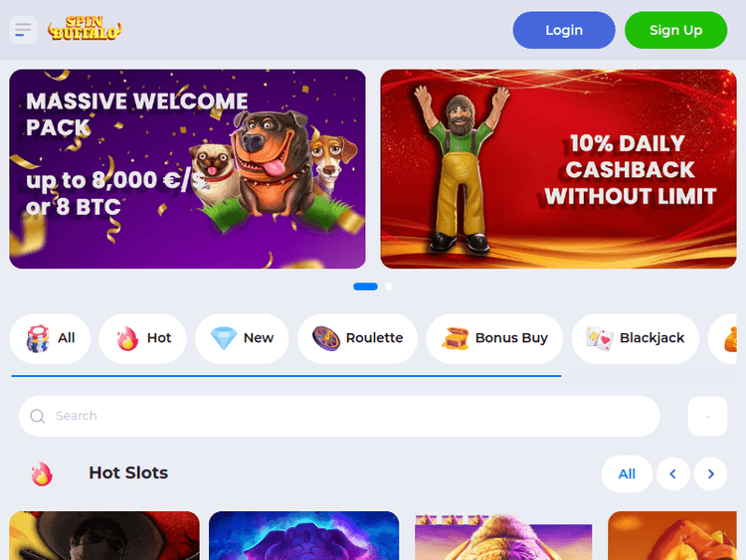Viewport: 746px width, 560px height.
Task: Click the blue Login button
Action: (x=564, y=30)
